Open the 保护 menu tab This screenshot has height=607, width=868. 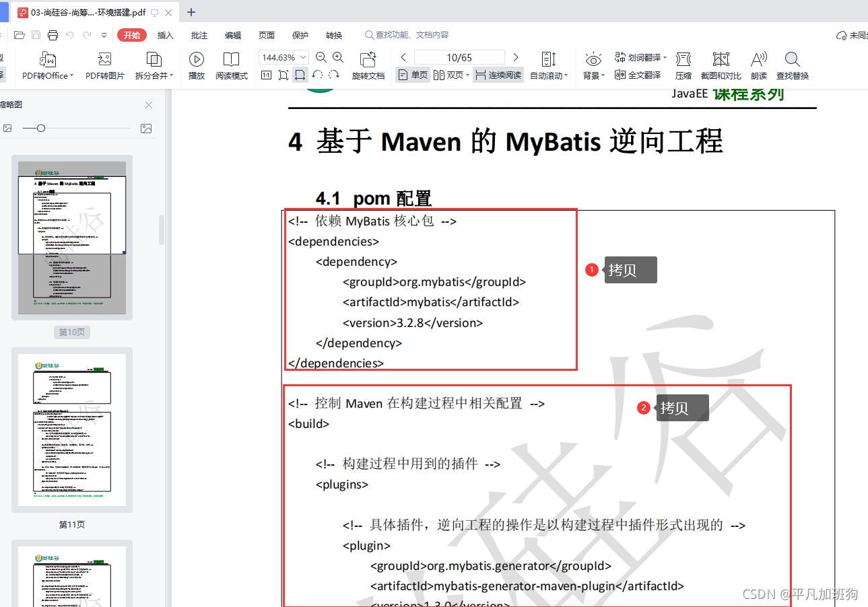point(300,35)
